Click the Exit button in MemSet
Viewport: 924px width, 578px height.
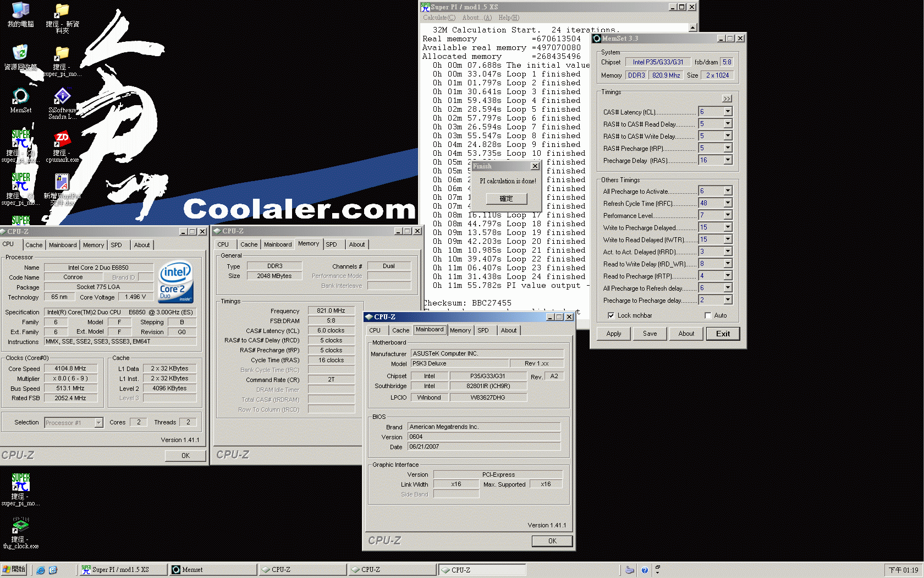[723, 334]
